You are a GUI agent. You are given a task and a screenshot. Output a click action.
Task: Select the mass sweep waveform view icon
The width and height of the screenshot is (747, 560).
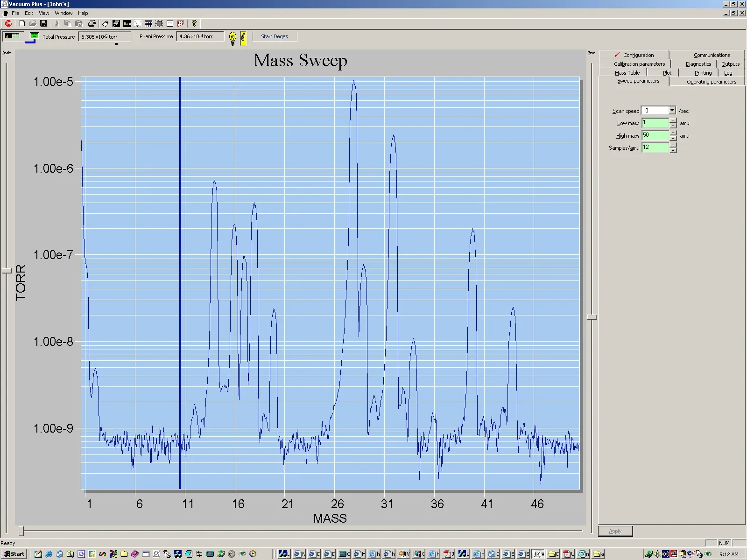[x=127, y=23]
